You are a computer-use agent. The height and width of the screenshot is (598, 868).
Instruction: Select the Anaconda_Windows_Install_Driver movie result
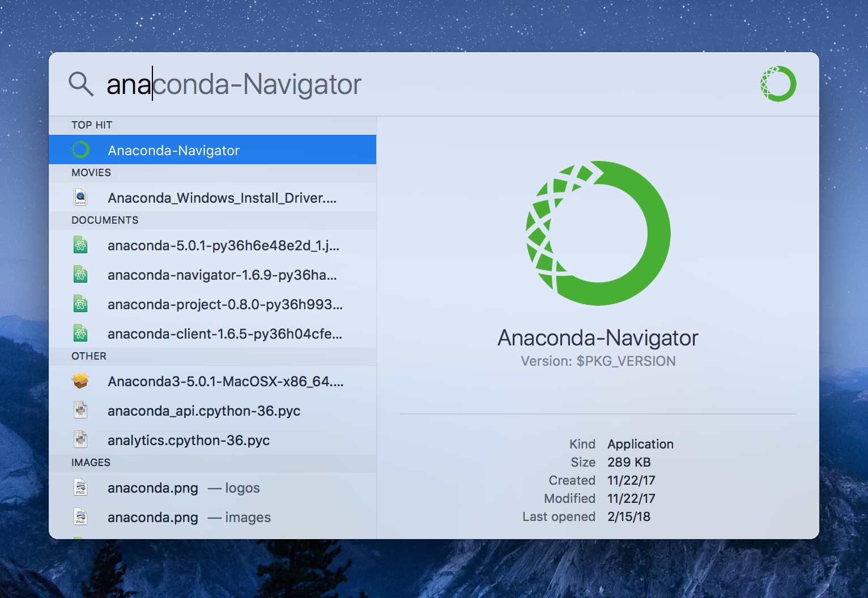point(212,197)
